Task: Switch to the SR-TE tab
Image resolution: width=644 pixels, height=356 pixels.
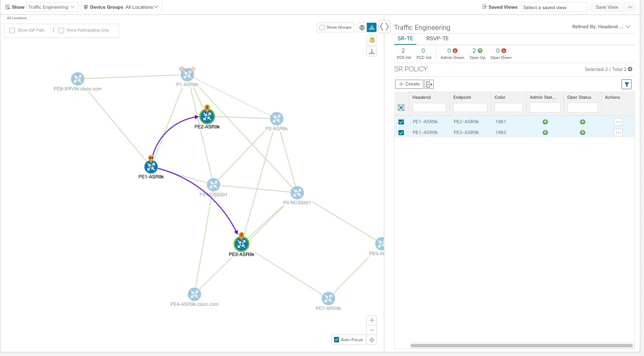Action: [405, 39]
